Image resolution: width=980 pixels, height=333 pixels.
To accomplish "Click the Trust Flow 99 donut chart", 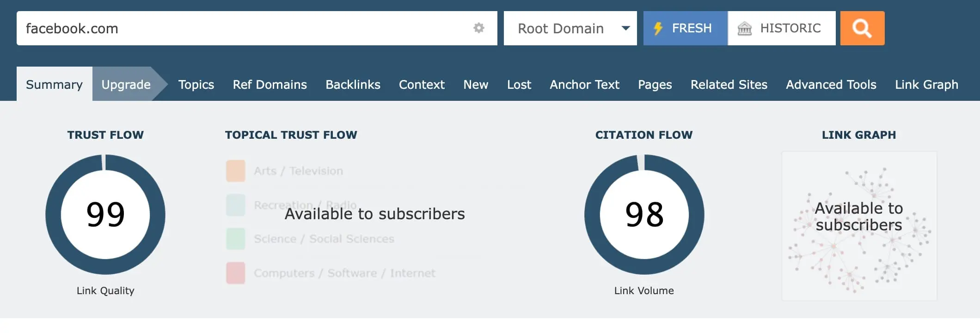I will pyautogui.click(x=105, y=214).
